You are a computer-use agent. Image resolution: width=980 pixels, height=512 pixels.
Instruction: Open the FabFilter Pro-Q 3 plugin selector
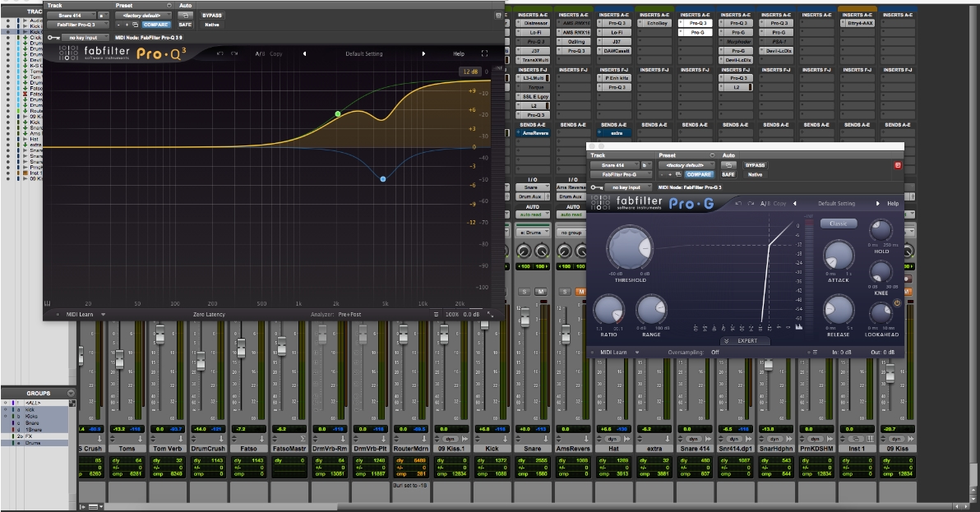pos(78,25)
